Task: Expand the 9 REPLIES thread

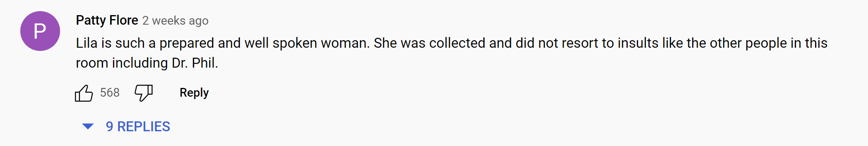Action: [x=126, y=127]
